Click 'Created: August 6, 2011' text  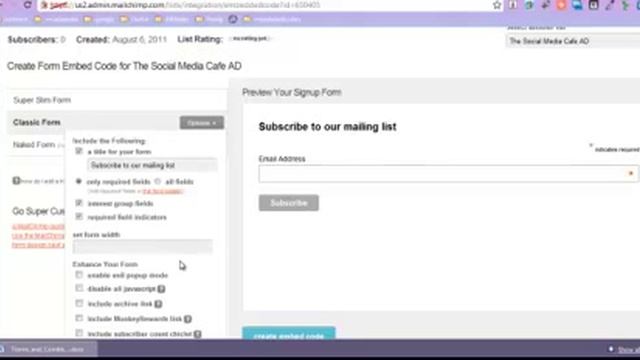coord(121,40)
